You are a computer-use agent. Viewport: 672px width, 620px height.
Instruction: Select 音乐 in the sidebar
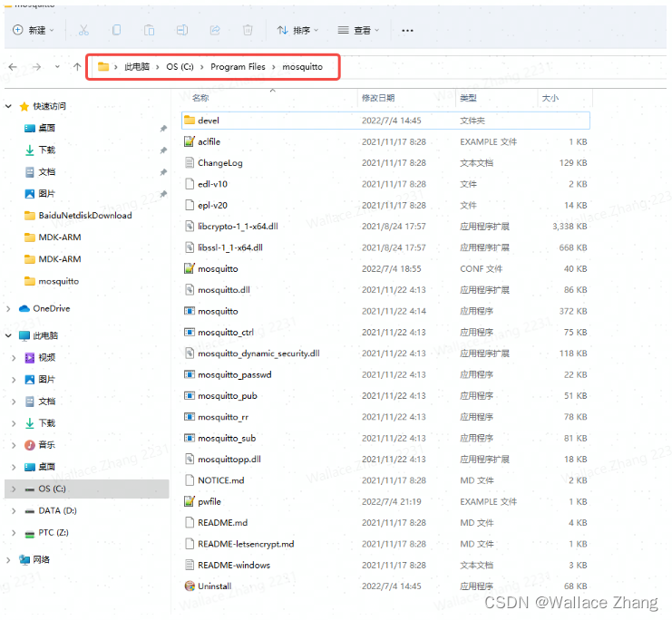(47, 445)
